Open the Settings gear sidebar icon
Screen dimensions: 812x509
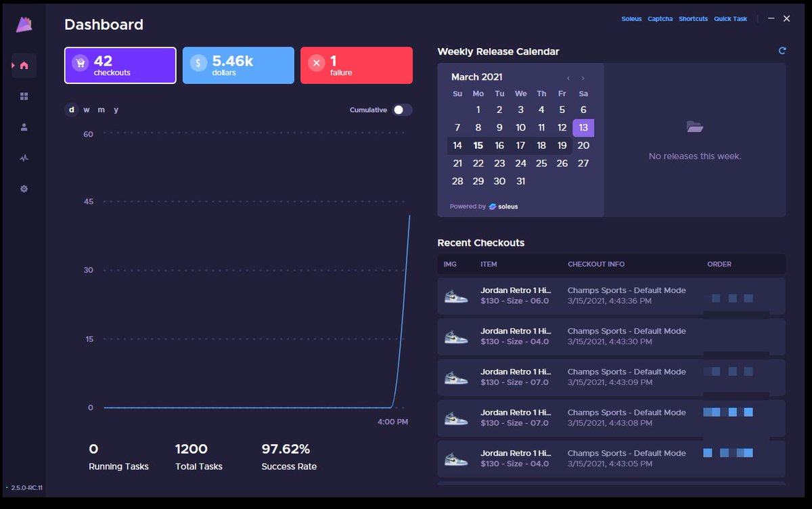(x=24, y=189)
